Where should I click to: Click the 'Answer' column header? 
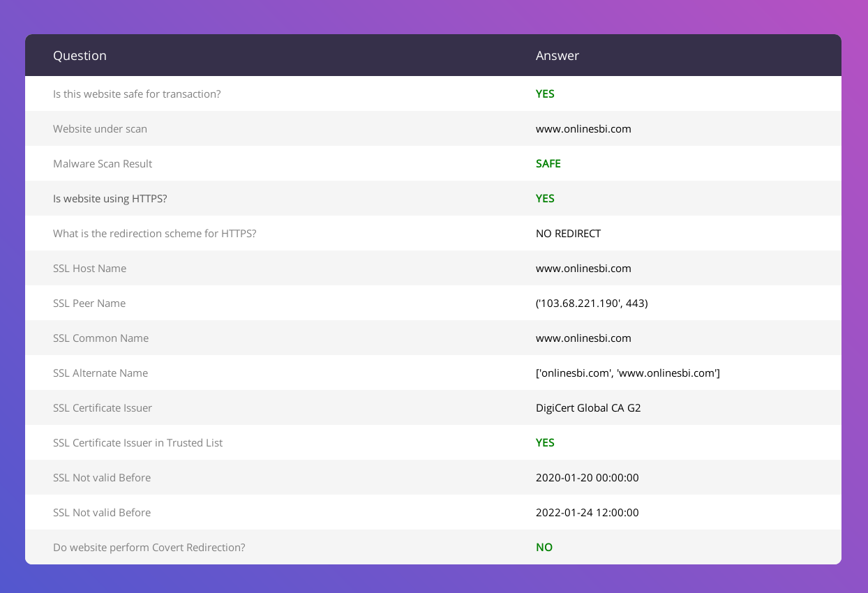tap(558, 56)
